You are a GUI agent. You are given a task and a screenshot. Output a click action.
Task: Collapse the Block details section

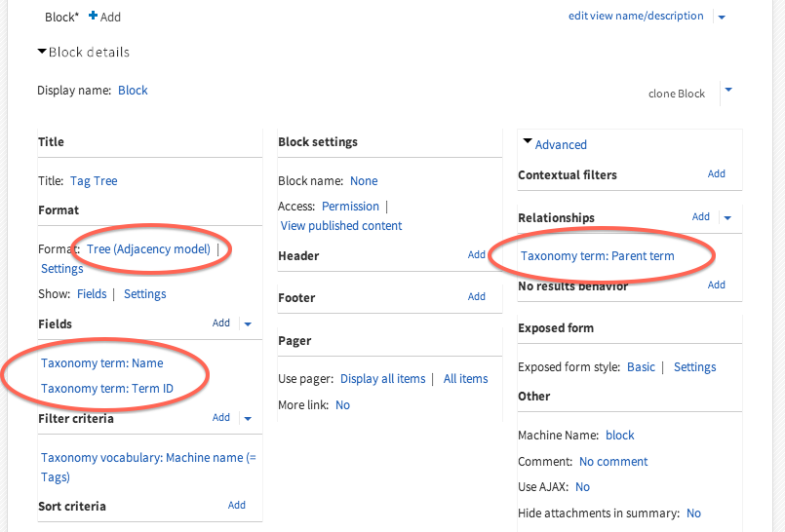(43, 53)
